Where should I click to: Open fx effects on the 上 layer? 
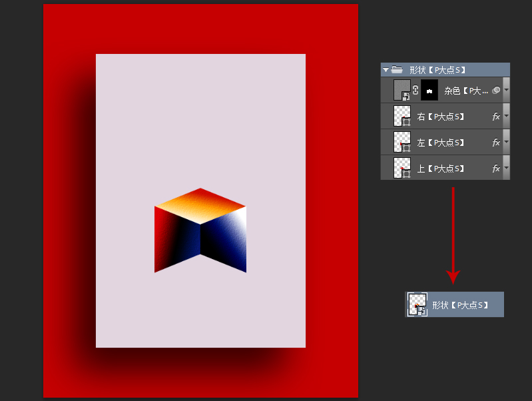(x=495, y=169)
